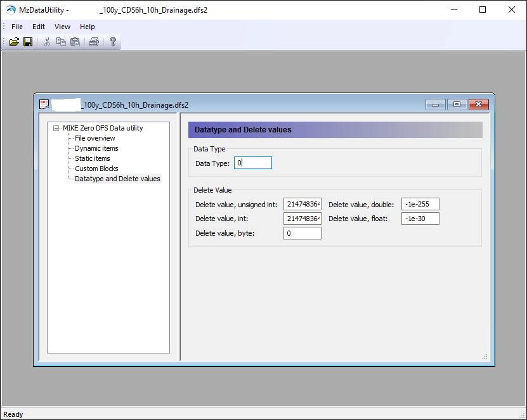Open the View menu
Screen dimensions: 527x420
click(62, 27)
